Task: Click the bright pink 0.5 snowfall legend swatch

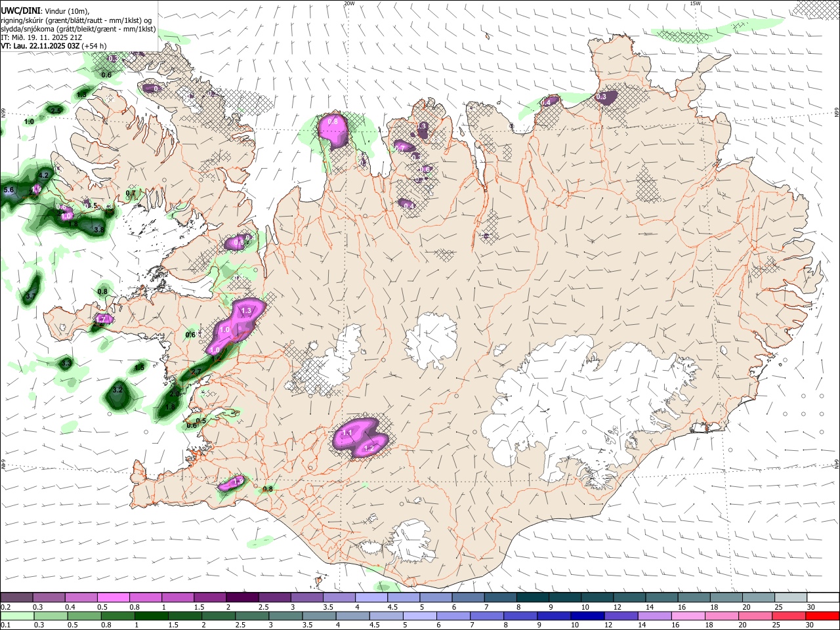Action: click(113, 598)
